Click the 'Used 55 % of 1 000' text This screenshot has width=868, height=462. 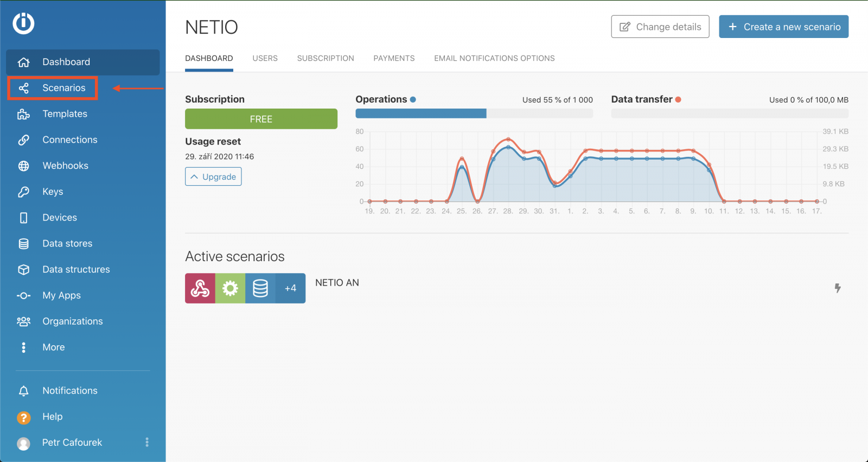pyautogui.click(x=558, y=100)
